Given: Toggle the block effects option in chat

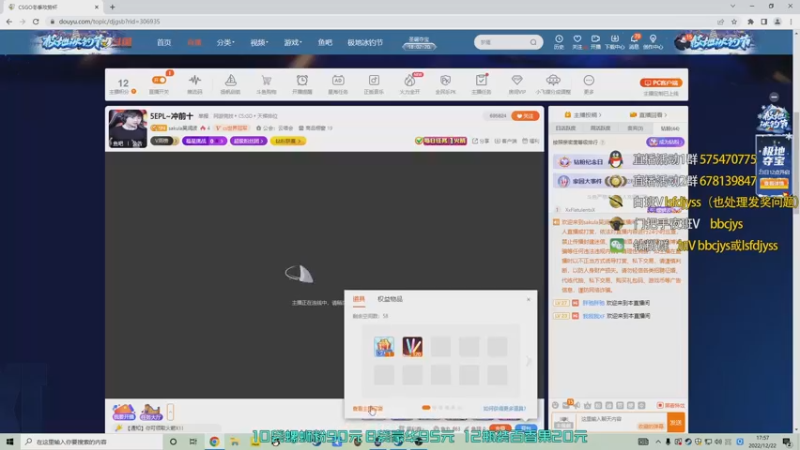Looking at the screenshot, I should pyautogui.click(x=671, y=405).
